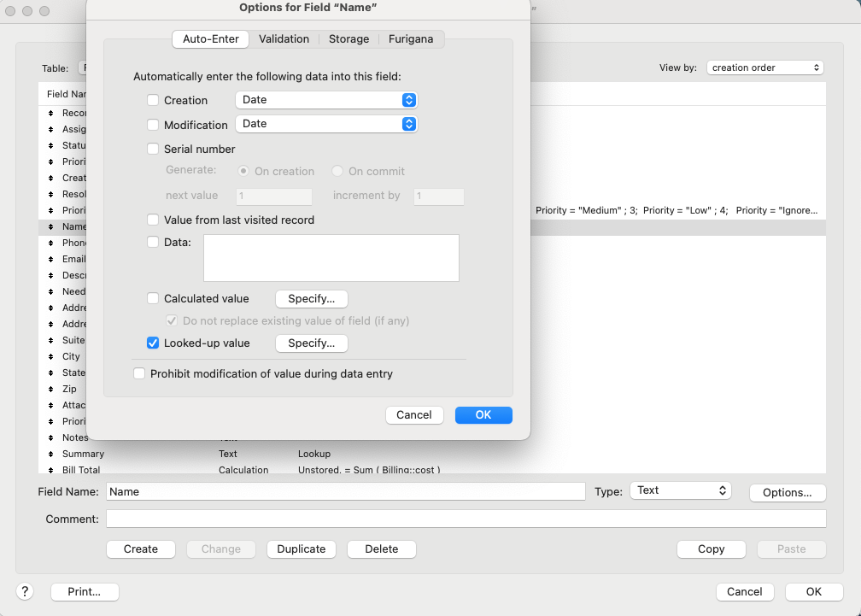
Task: Switch to the Validation tab
Action: click(x=284, y=38)
